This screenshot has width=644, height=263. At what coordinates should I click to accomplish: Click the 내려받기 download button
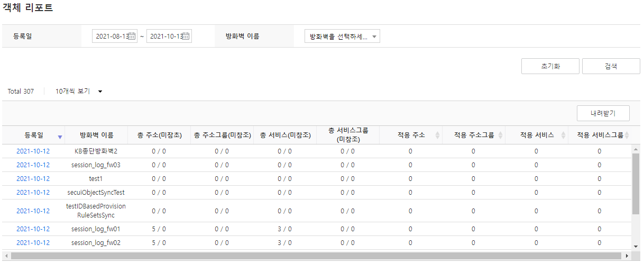(x=603, y=113)
